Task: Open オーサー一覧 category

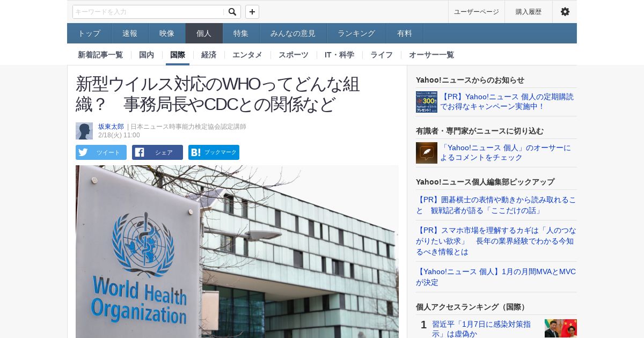Action: coord(431,55)
